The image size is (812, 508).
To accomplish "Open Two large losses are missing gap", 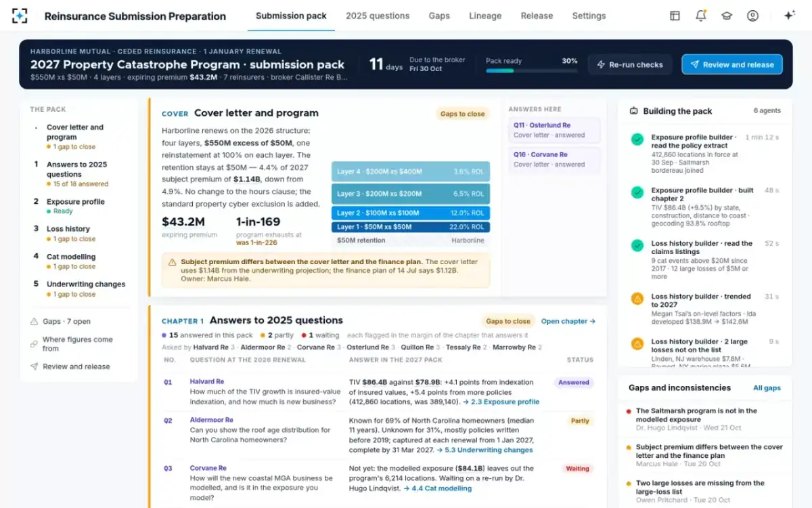I will (705, 491).
